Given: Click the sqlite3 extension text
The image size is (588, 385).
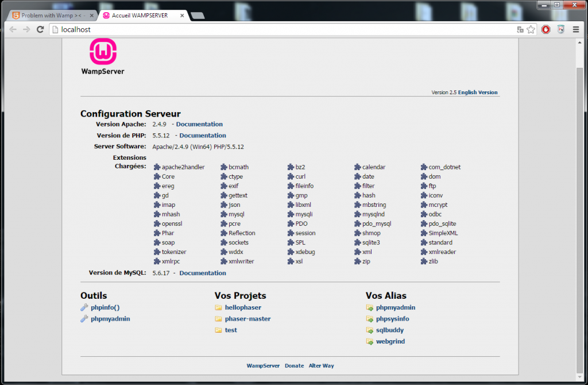Looking at the screenshot, I should pyautogui.click(x=371, y=242).
